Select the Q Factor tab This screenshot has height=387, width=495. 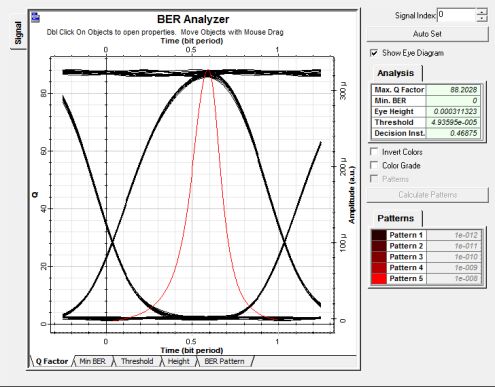52,361
